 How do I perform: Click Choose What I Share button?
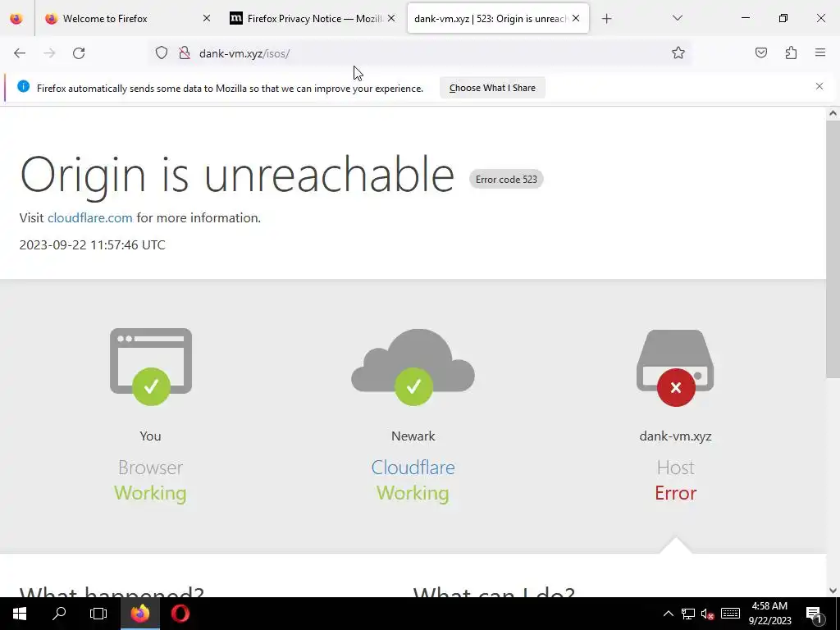[492, 88]
